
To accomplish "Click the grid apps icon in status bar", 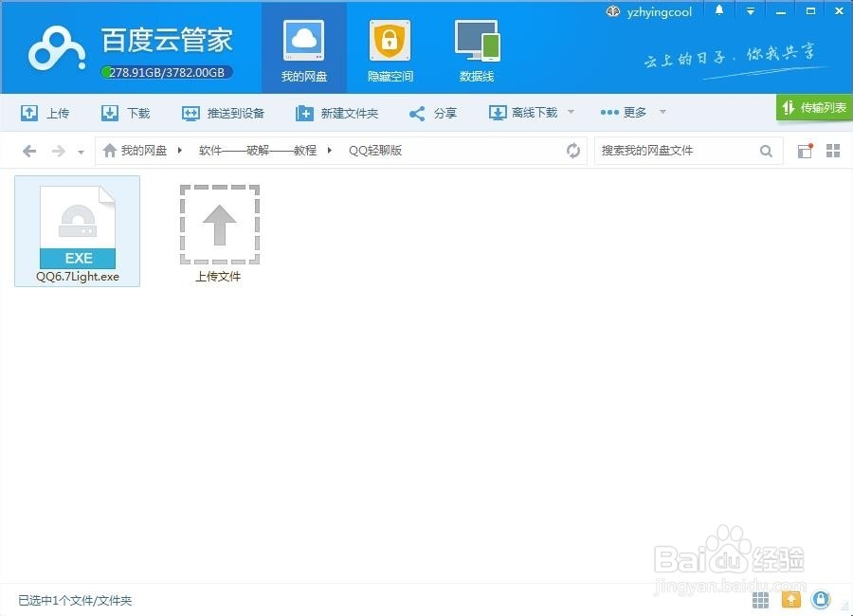I will [760, 600].
